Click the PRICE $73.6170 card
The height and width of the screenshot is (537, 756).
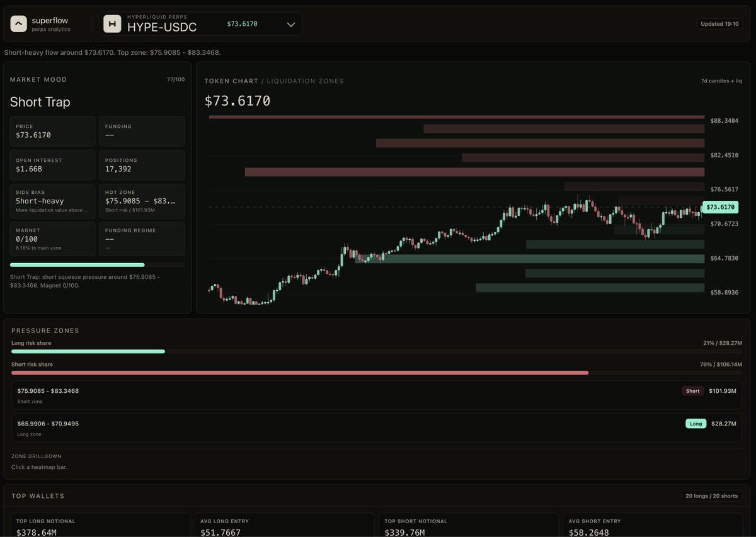click(x=52, y=131)
